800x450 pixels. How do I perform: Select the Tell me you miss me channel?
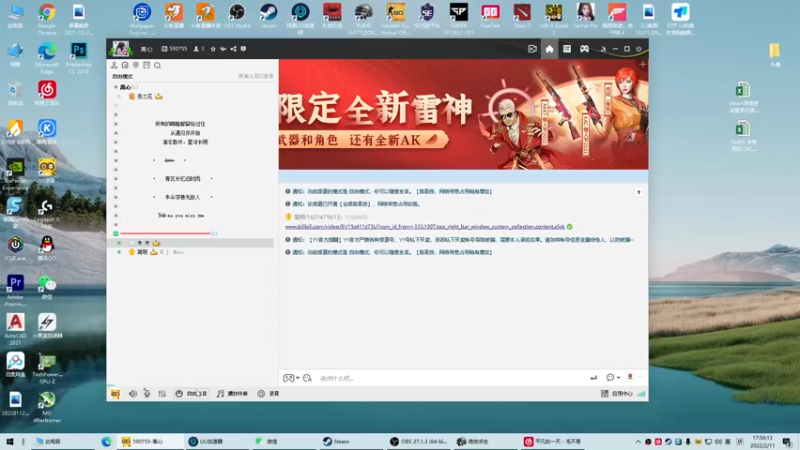[181, 216]
